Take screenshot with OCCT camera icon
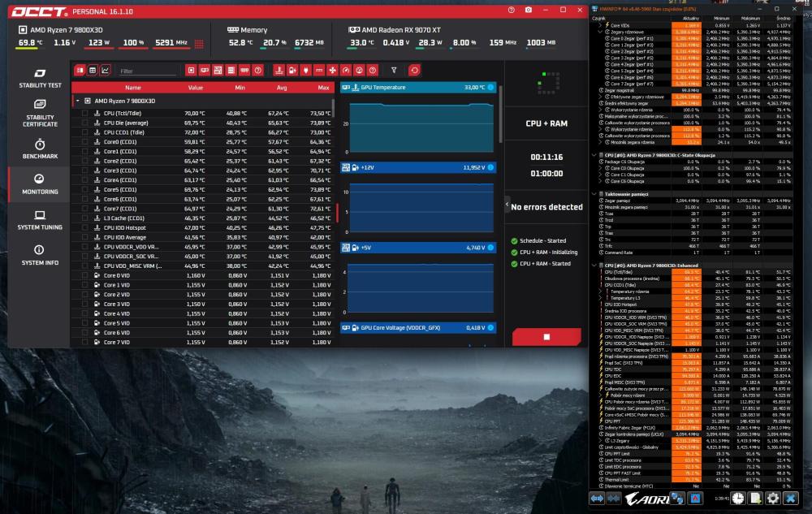 point(529,10)
